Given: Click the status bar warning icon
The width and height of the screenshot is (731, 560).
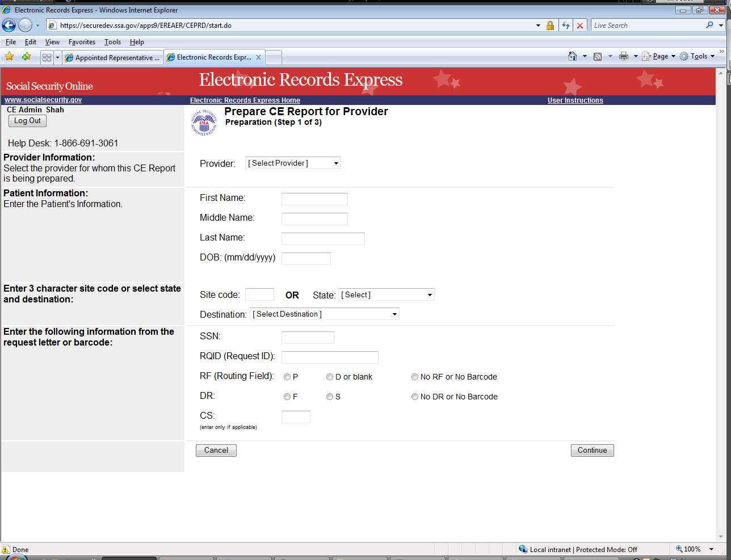Looking at the screenshot, I should (x=6, y=549).
